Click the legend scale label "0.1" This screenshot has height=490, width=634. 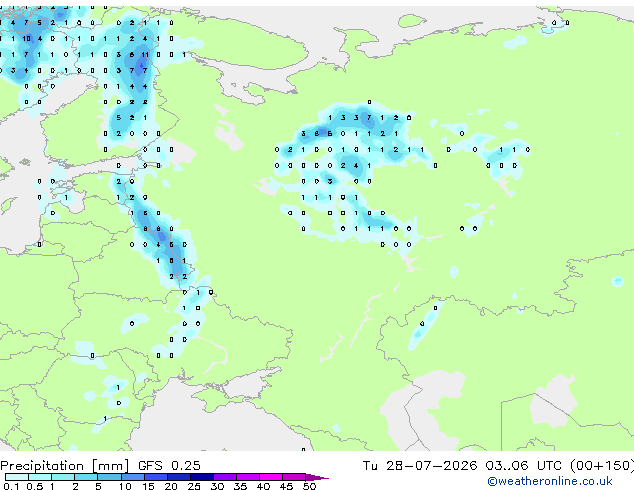click(x=11, y=486)
